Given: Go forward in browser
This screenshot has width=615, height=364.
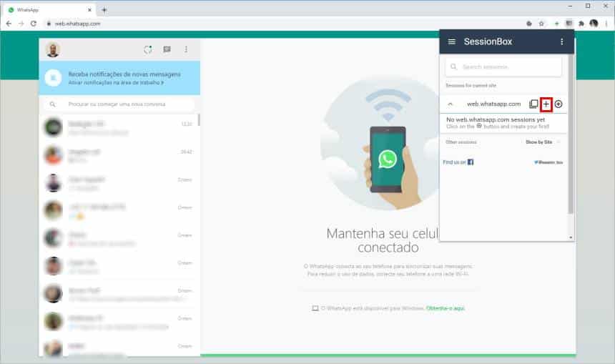Looking at the screenshot, I should point(21,24).
